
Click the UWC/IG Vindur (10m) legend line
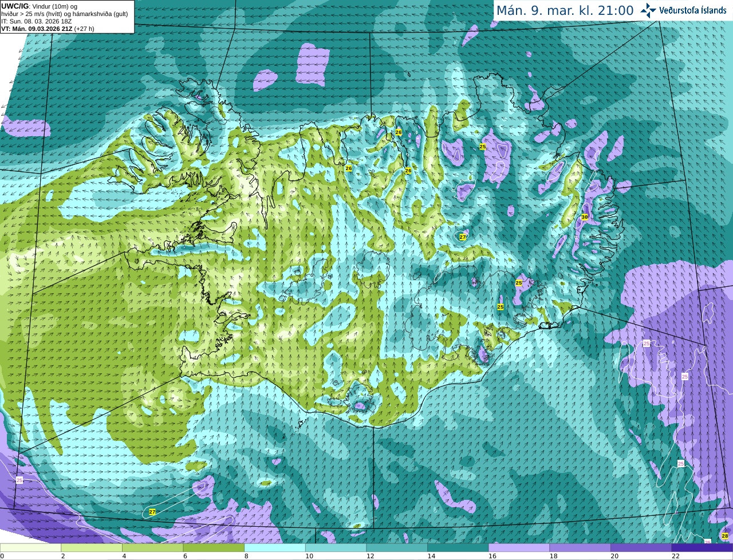tap(39, 6)
